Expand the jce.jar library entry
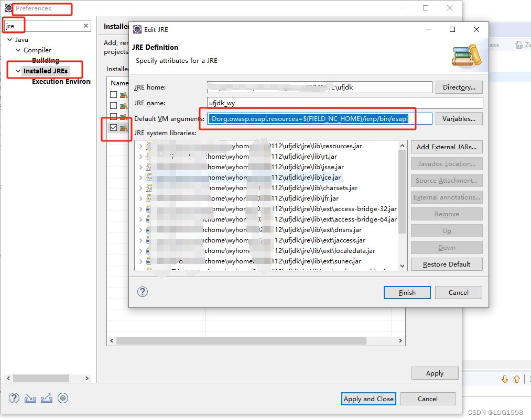Image resolution: width=531 pixels, height=420 pixels. pyautogui.click(x=140, y=178)
